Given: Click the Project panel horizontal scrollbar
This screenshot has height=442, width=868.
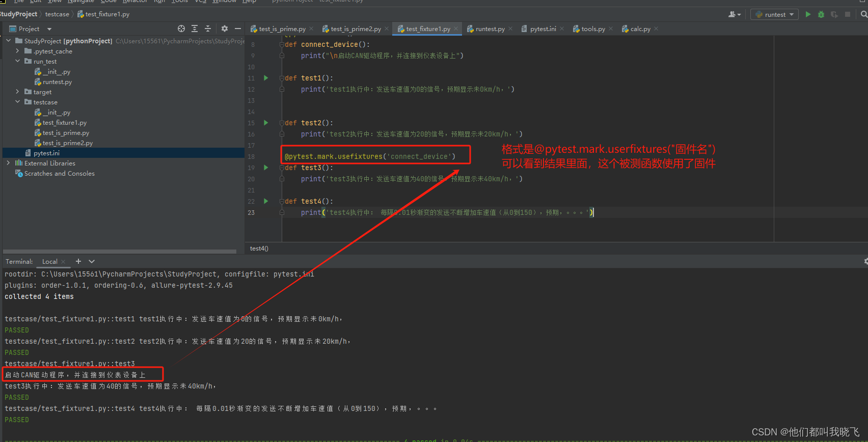Looking at the screenshot, I should click(x=120, y=252).
